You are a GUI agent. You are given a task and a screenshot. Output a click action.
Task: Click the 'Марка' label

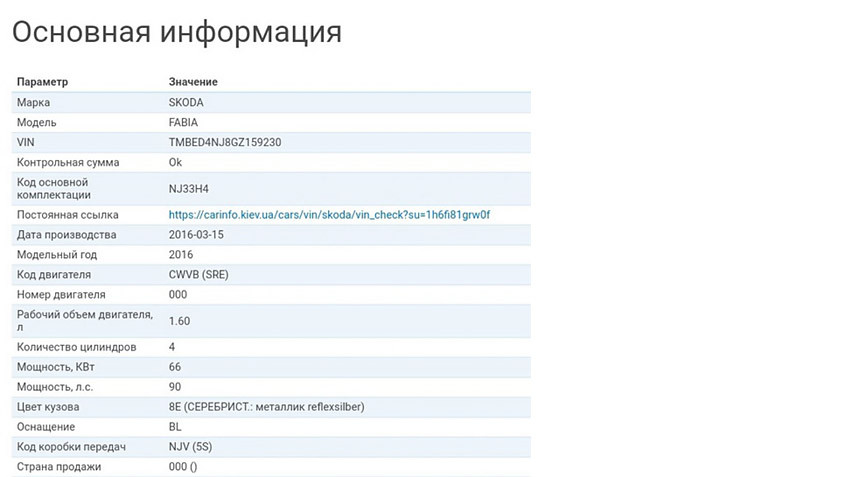click(x=33, y=103)
